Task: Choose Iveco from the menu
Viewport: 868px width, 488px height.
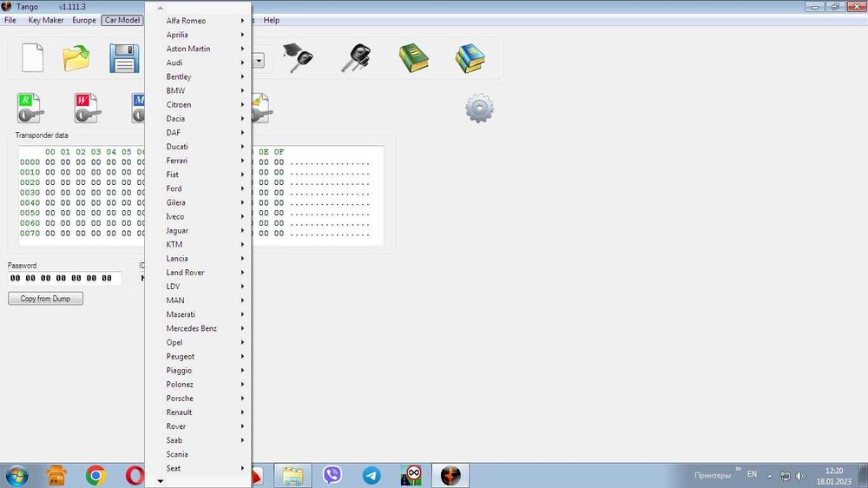Action: (198, 216)
